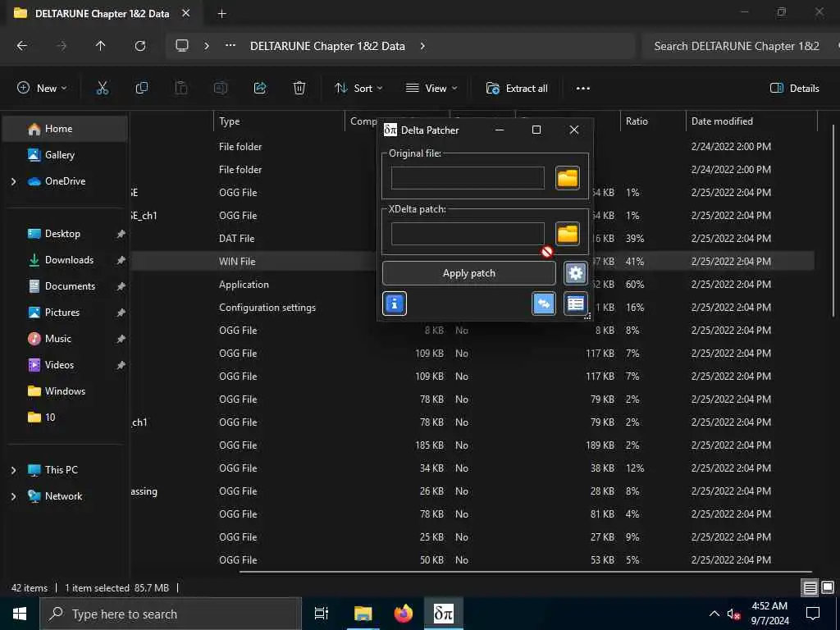Select the Application type row

472,285
